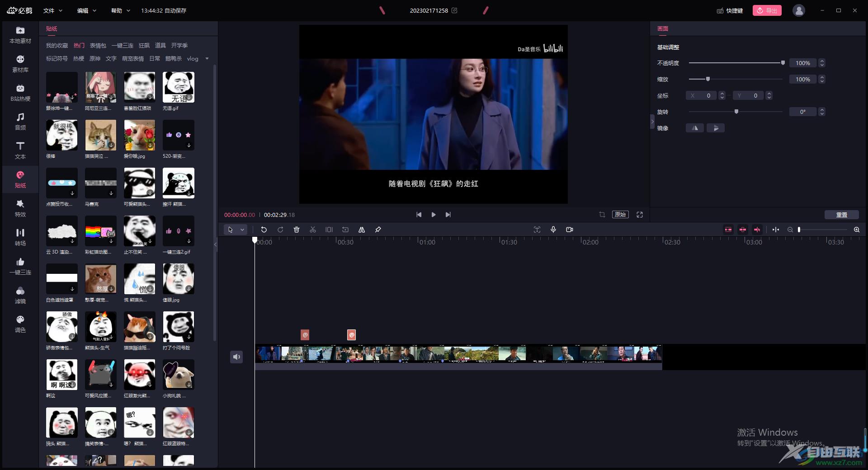The height and width of the screenshot is (470, 868).
Task: Open the 滤镜 filters panel
Action: (20, 295)
